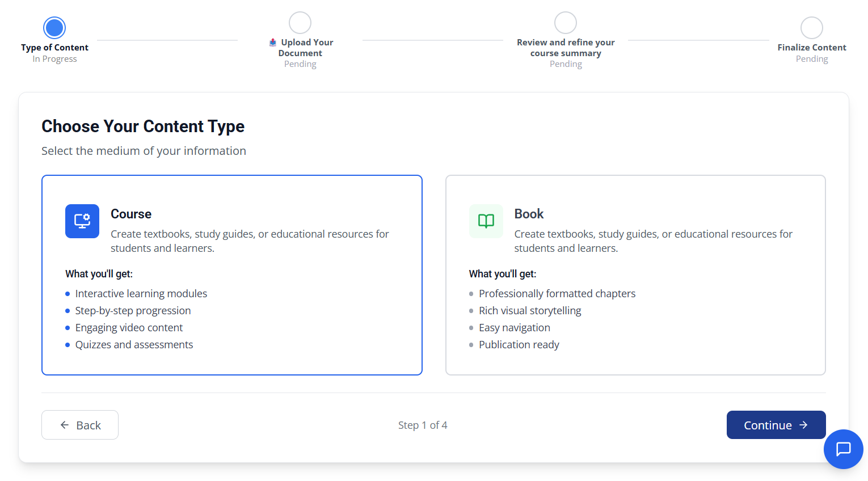Click the upload document icon next to step two

click(x=273, y=42)
